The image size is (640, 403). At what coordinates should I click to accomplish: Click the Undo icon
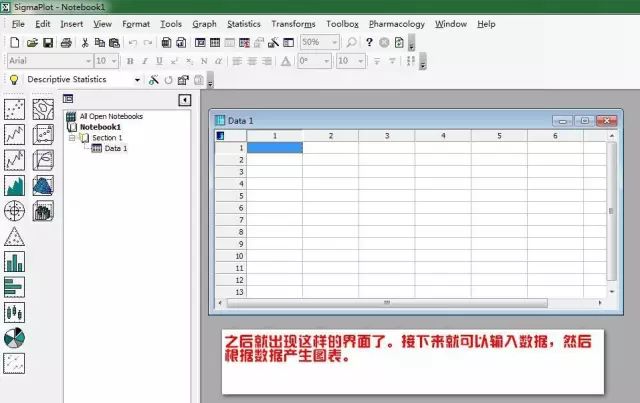tap(132, 42)
